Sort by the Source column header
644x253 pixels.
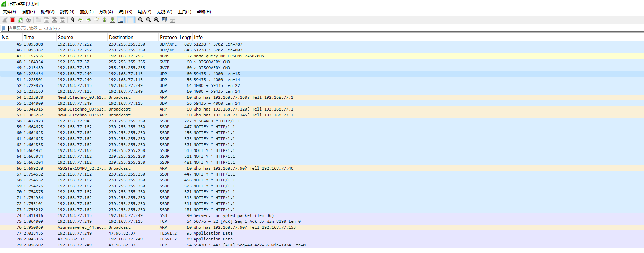(x=82, y=37)
